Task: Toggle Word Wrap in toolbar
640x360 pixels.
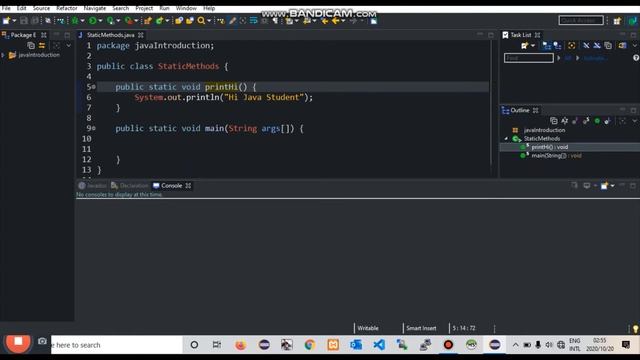Action: pyautogui.click(x=253, y=20)
